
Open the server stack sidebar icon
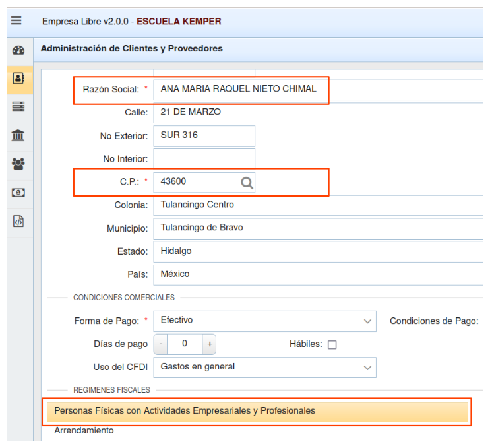click(18, 106)
